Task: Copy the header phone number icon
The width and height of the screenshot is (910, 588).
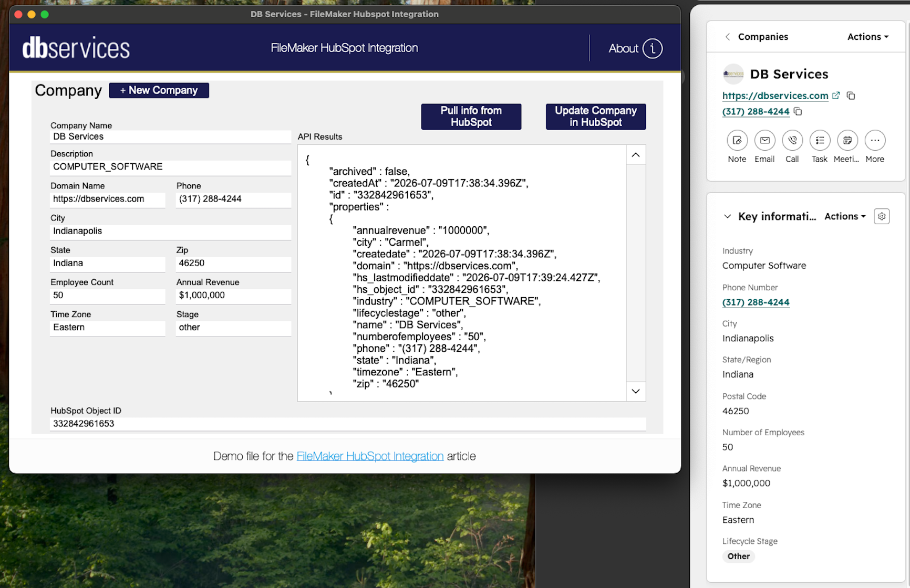Action: pos(798,111)
